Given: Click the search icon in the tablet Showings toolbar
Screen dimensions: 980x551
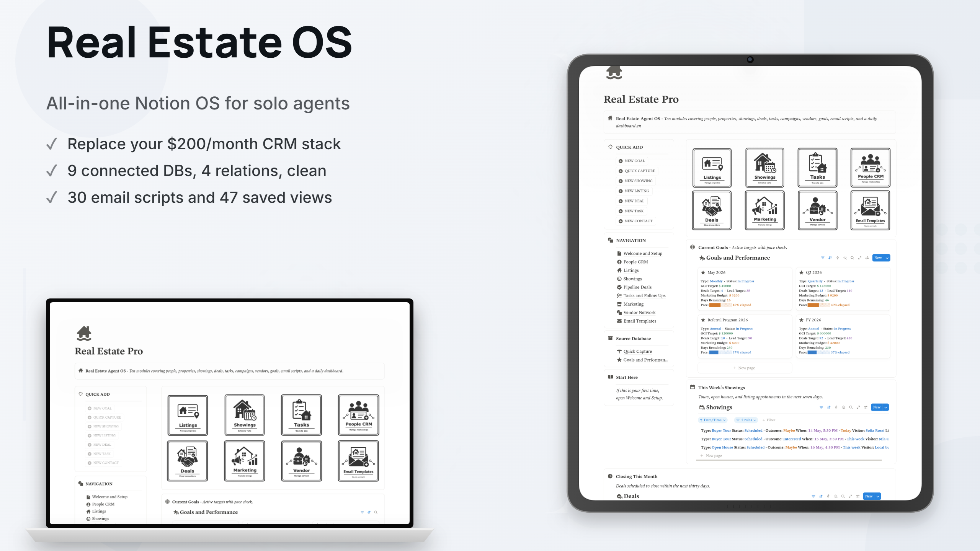Looking at the screenshot, I should (x=851, y=407).
